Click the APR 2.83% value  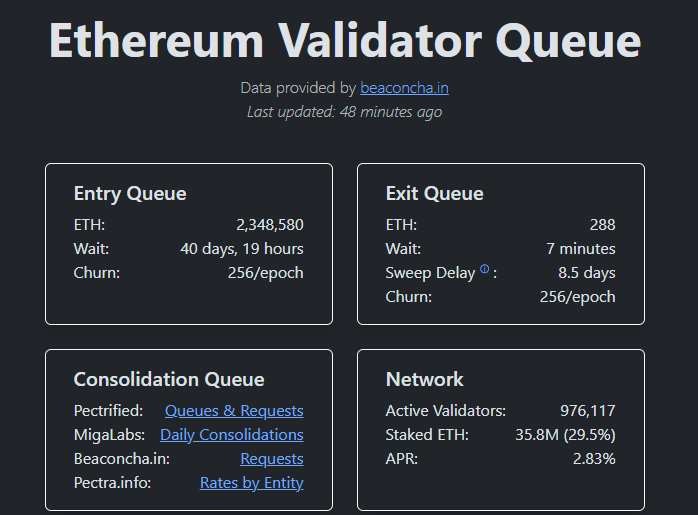(x=594, y=459)
